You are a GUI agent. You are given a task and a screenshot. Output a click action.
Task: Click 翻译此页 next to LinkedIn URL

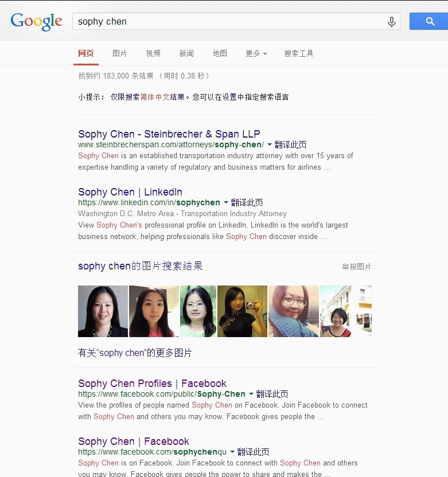pyautogui.click(x=247, y=202)
